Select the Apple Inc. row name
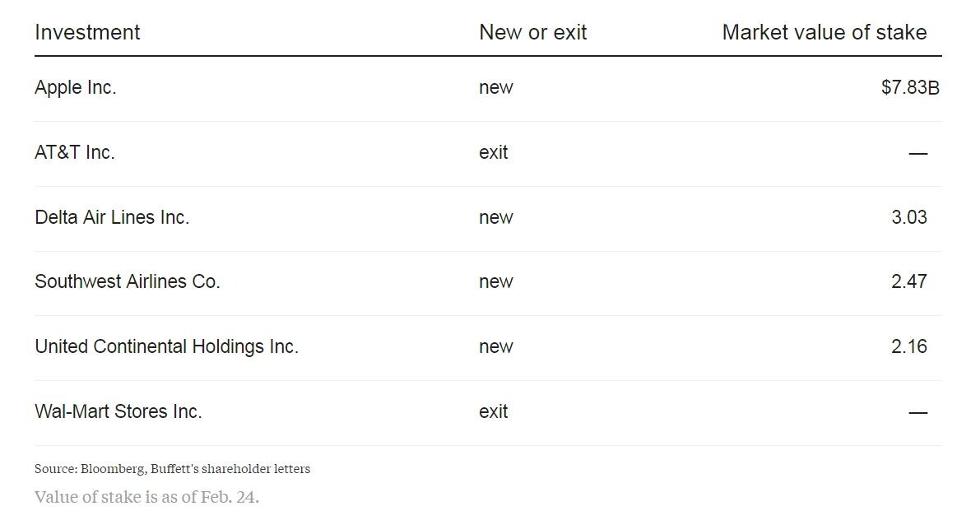980x520 pixels. [x=76, y=87]
